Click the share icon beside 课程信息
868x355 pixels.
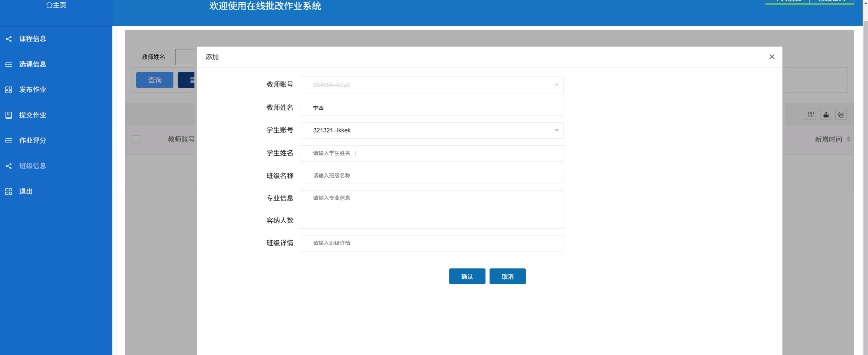[x=9, y=39]
